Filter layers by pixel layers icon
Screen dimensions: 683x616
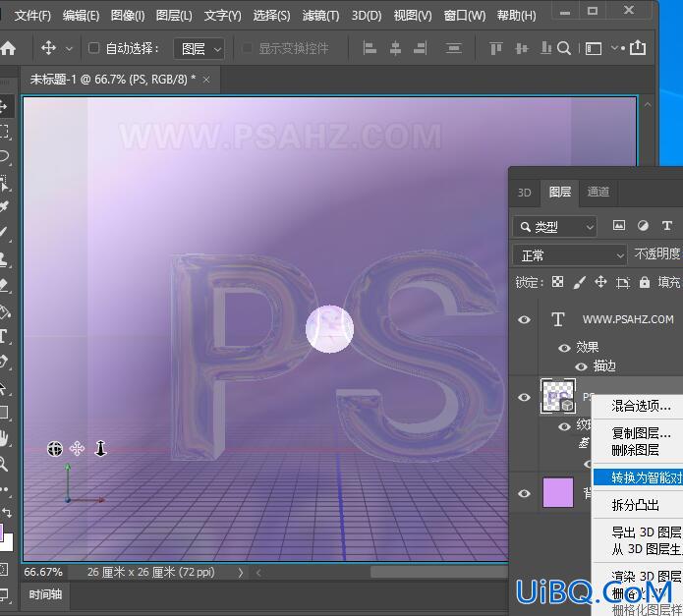619,226
